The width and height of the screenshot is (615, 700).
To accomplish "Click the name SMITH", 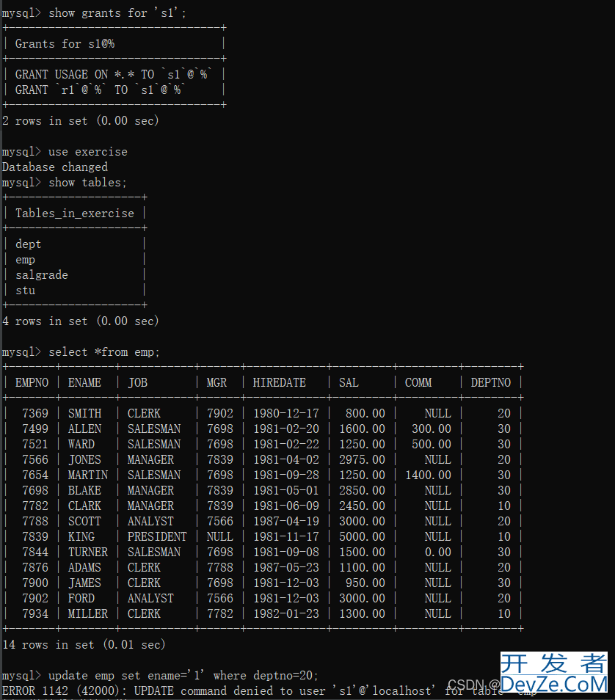I will 84,413.
